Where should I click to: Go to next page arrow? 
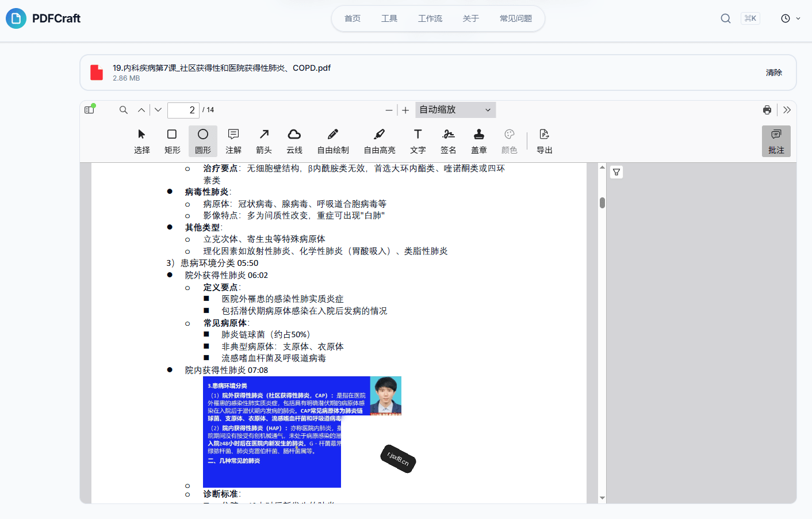pyautogui.click(x=158, y=110)
